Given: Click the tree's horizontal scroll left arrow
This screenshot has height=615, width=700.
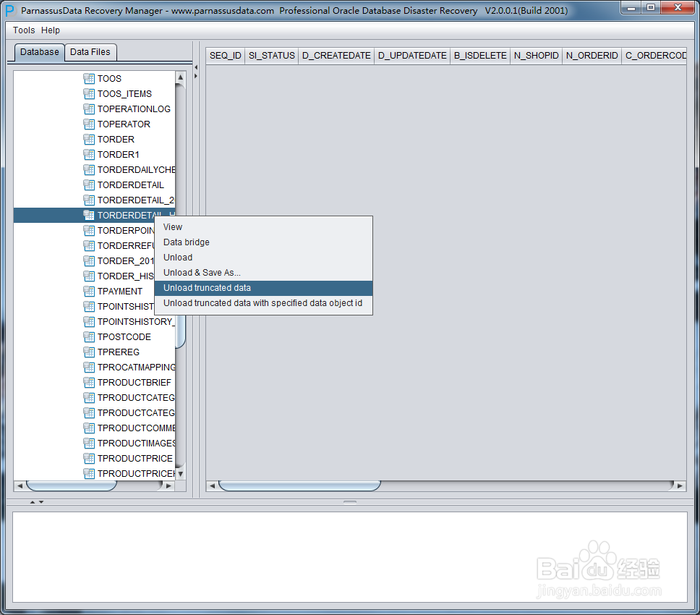Looking at the screenshot, I should coord(20,486).
